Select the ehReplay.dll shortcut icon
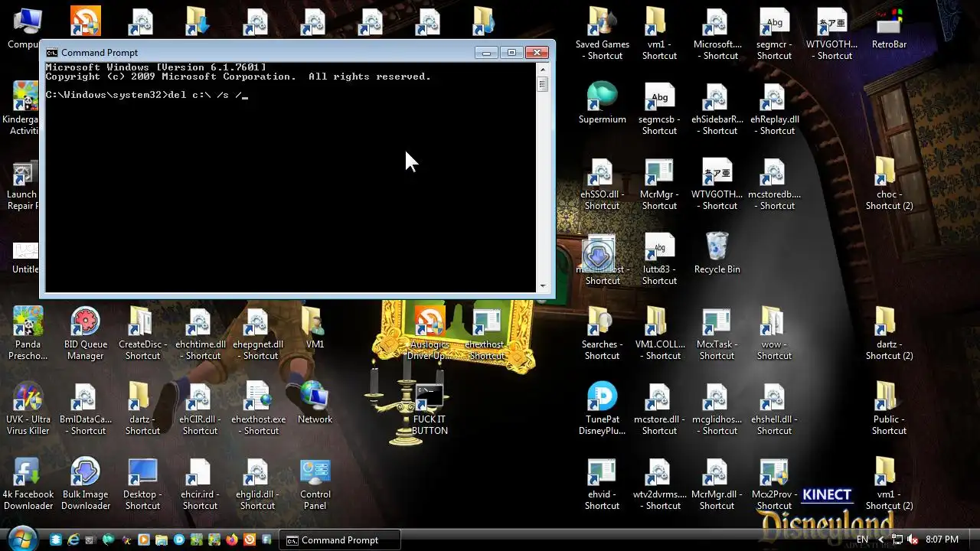The image size is (980, 551). click(774, 109)
